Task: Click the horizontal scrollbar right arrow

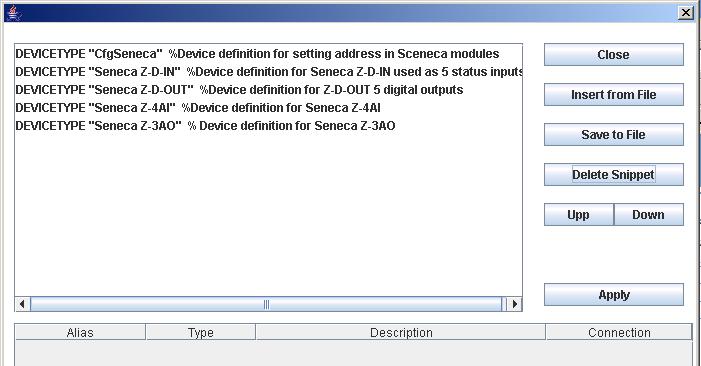Action: 514,304
